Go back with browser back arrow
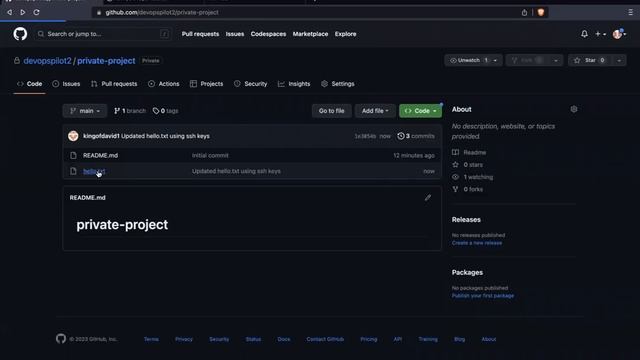The image size is (640, 360). (9, 12)
